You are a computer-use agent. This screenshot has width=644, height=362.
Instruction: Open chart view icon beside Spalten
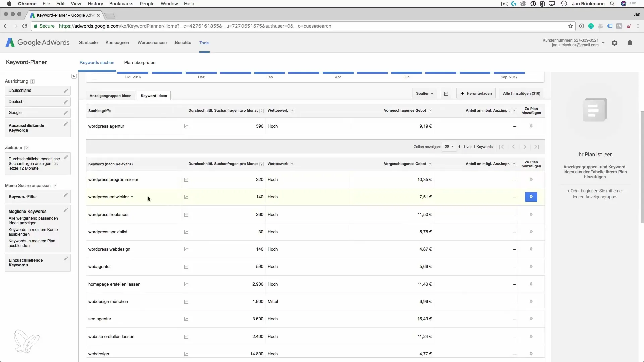coord(446,94)
